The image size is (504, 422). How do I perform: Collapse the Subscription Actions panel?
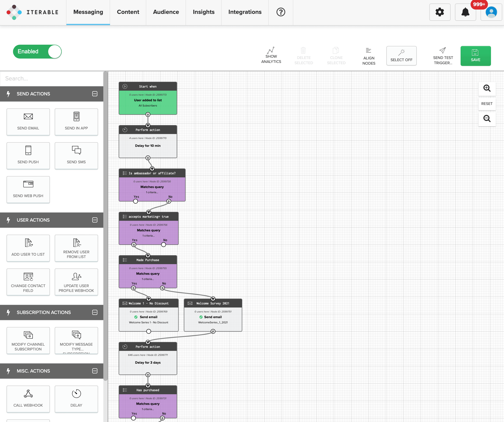click(x=95, y=312)
